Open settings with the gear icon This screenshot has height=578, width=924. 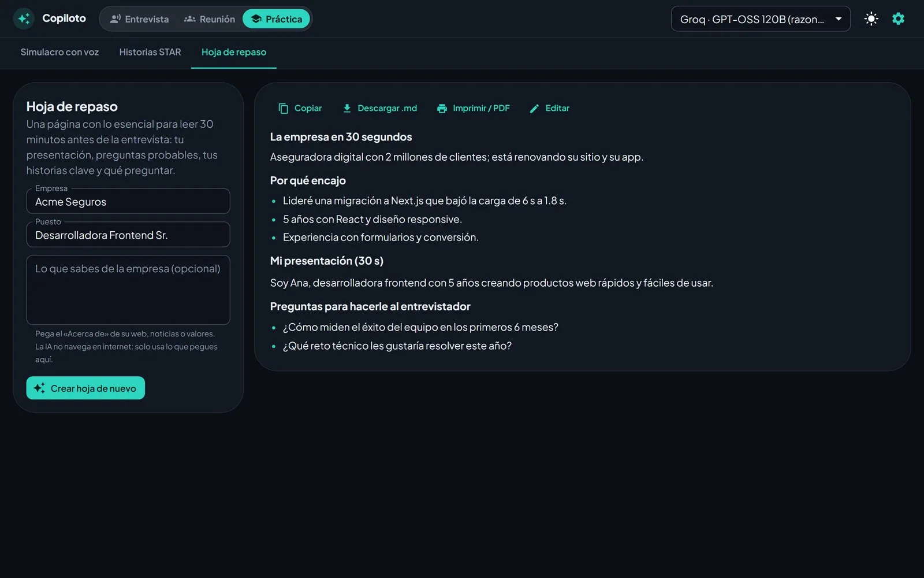pyautogui.click(x=898, y=18)
